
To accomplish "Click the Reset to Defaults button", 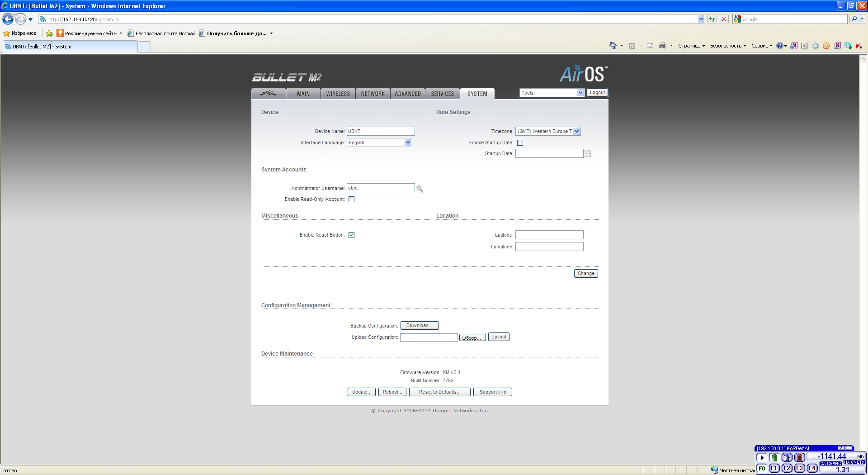I will 440,392.
